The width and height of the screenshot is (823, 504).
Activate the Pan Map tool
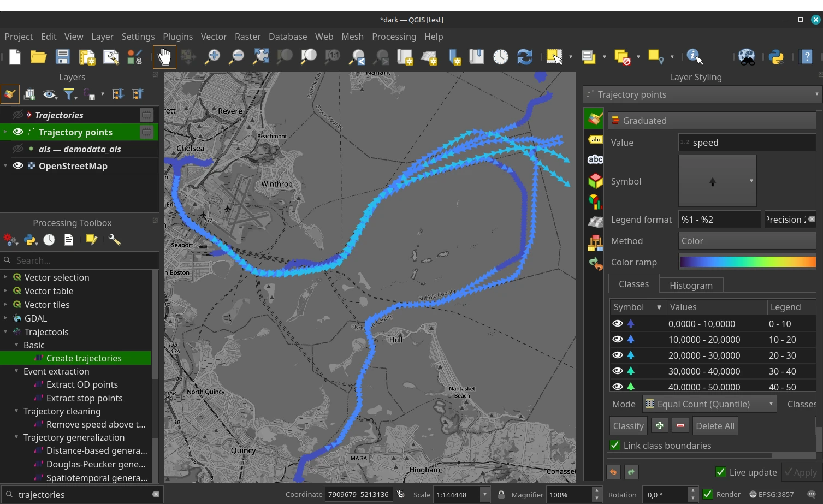[164, 57]
